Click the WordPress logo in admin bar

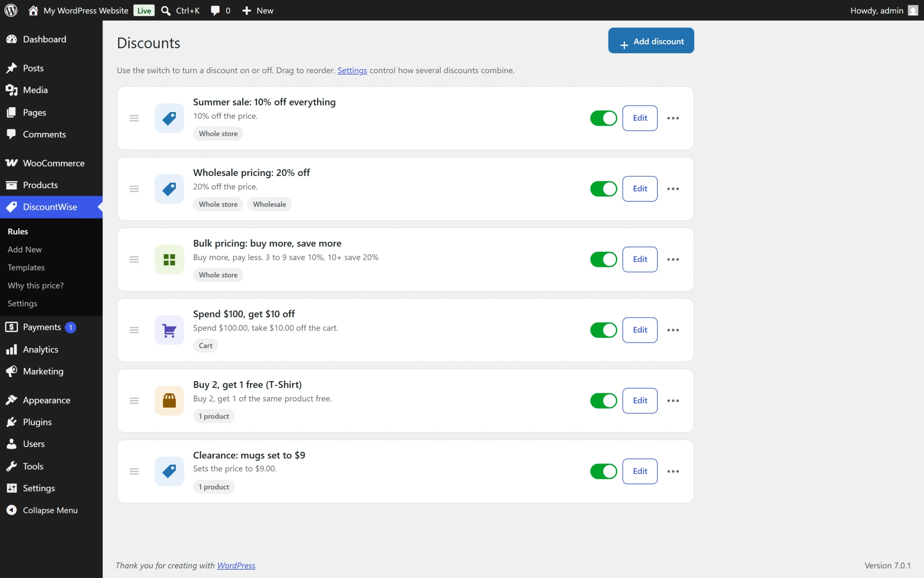[x=11, y=10]
